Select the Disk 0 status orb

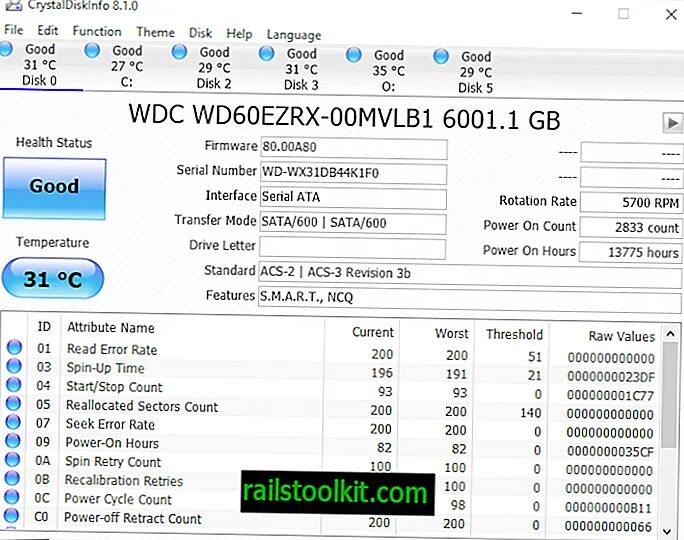(x=6, y=48)
